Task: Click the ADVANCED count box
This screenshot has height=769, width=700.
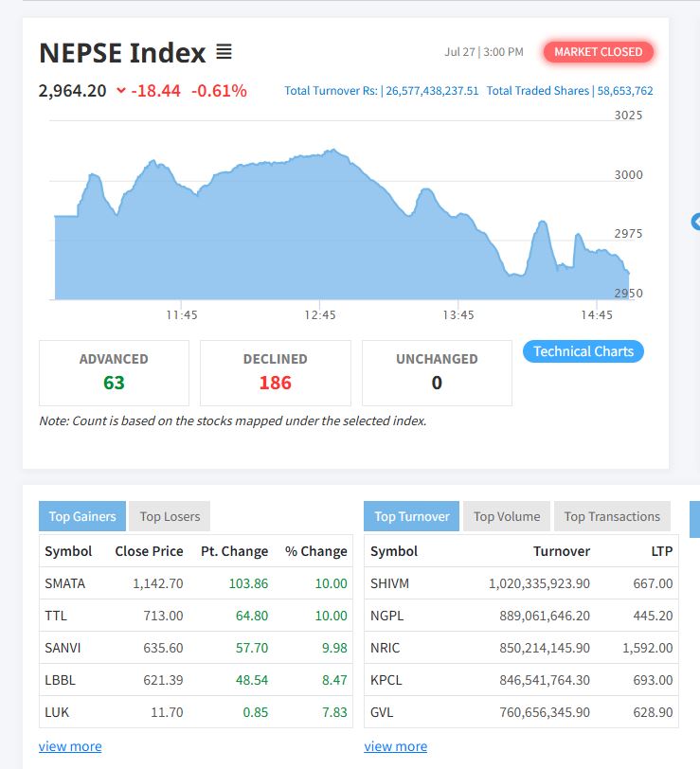Action: [114, 372]
